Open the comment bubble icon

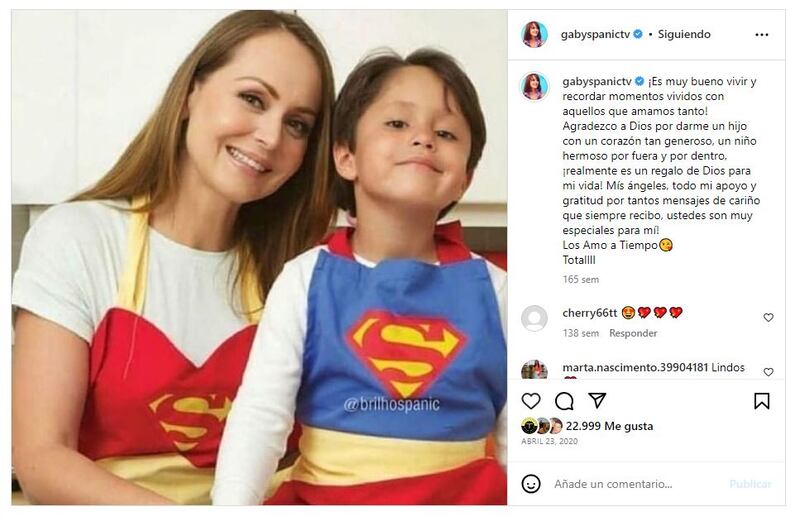[564, 401]
